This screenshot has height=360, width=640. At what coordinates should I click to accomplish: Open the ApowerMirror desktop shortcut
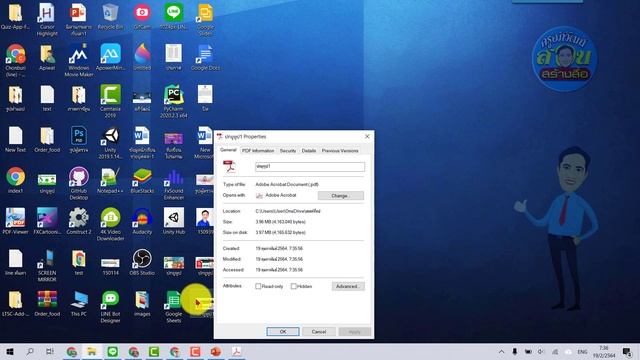110,58
